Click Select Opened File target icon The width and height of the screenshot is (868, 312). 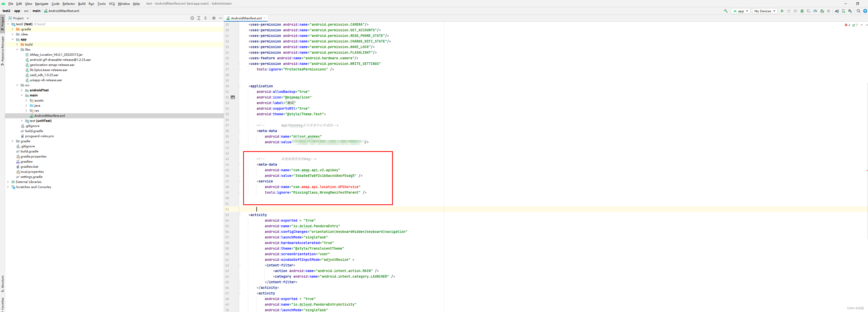pos(192,18)
